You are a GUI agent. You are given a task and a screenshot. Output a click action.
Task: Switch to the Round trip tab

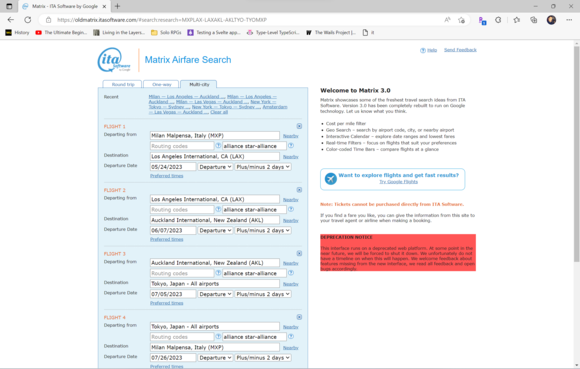(x=122, y=84)
